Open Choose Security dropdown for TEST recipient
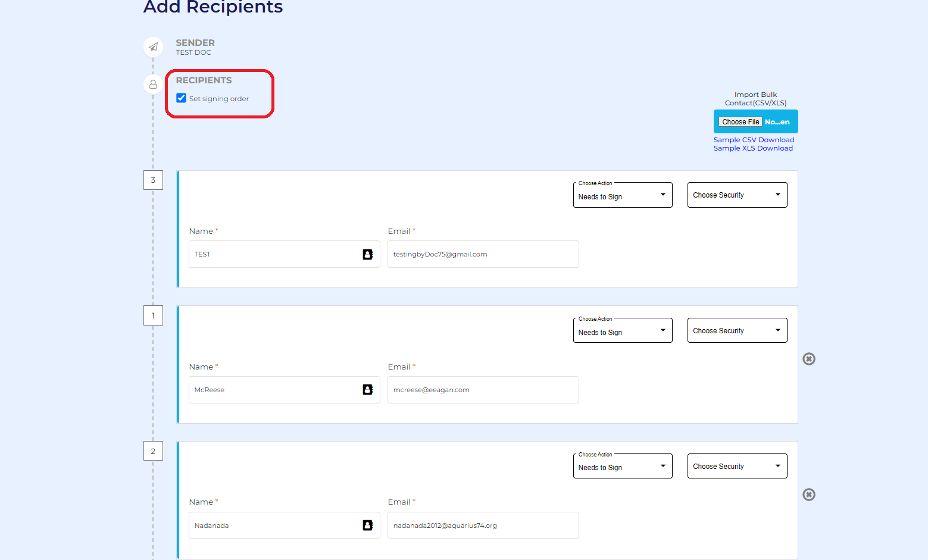Image resolution: width=928 pixels, height=560 pixels. click(x=736, y=195)
